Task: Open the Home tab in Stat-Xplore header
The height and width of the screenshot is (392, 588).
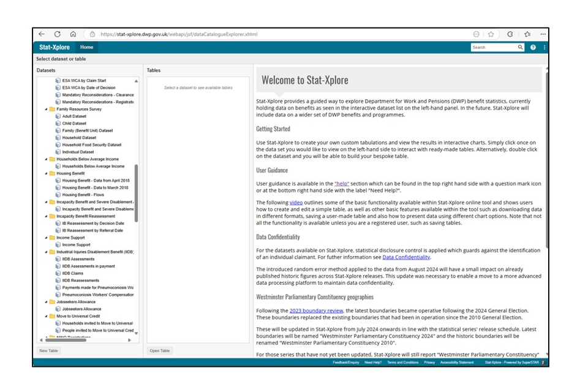Action: [x=86, y=47]
